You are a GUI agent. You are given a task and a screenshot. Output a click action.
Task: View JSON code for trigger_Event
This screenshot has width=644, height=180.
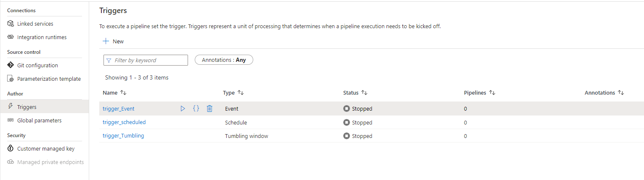(x=196, y=109)
